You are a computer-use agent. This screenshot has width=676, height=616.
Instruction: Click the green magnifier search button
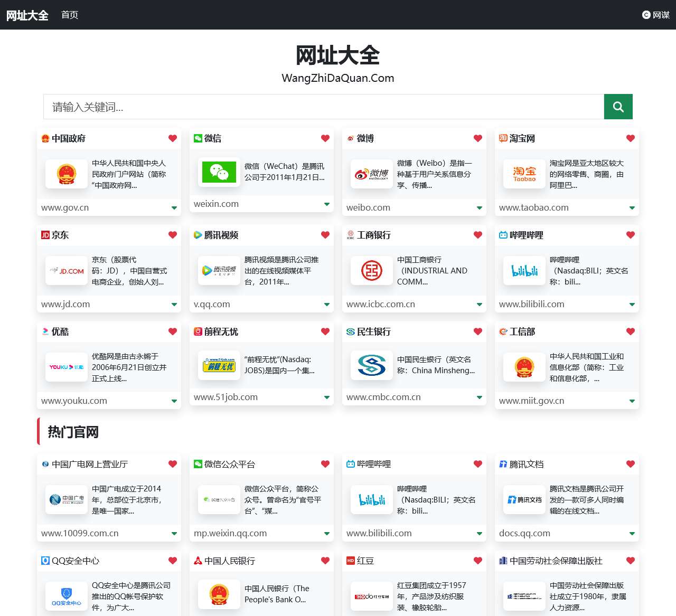[x=618, y=107]
